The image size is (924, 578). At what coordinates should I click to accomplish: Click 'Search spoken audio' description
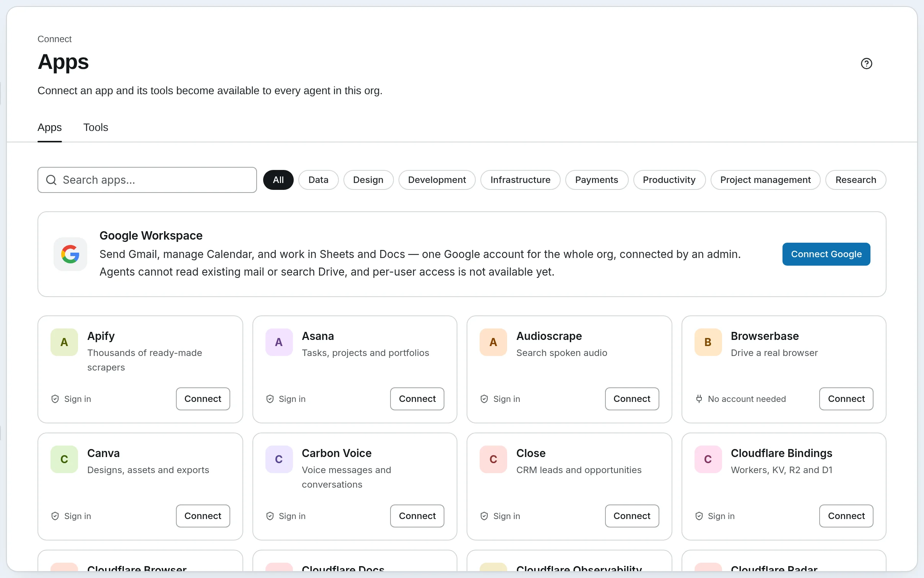click(562, 353)
